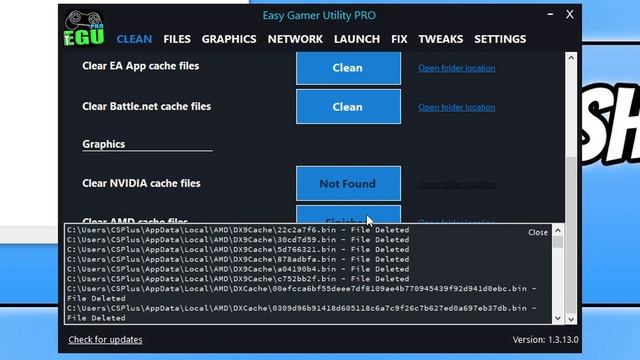Click the log line for 30cd7d59.bin
This screenshot has height=360, width=640.
(x=238, y=240)
